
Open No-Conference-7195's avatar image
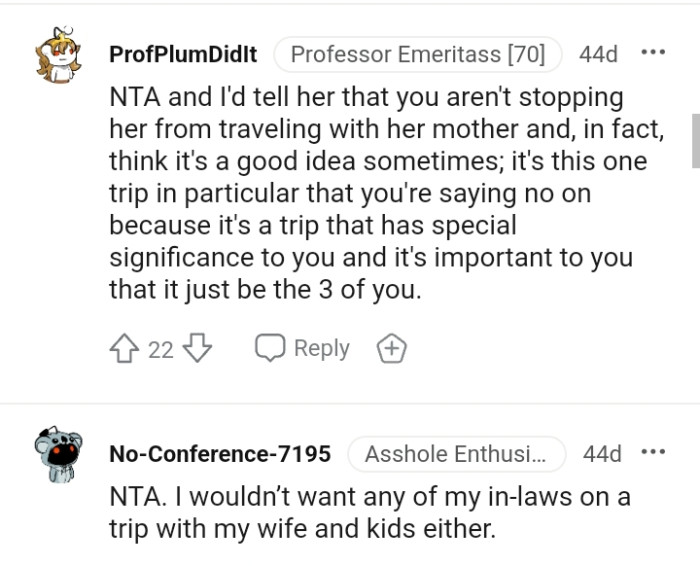(x=59, y=455)
